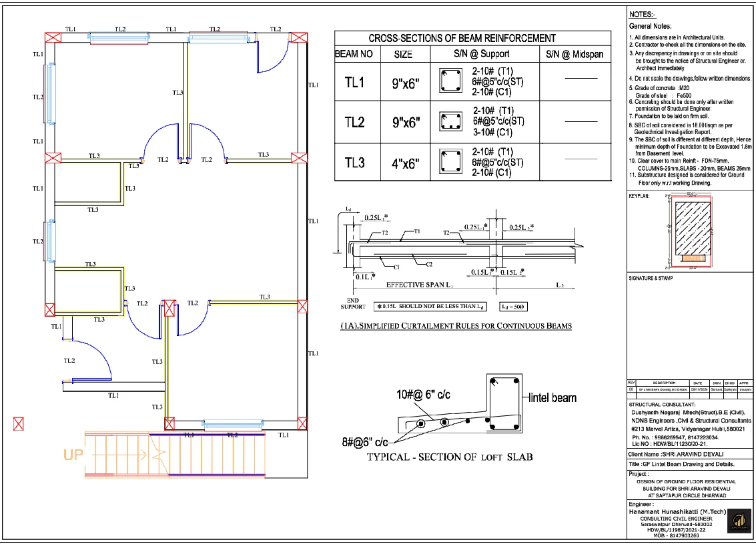The image size is (756, 544).
Task: Click the 3-10# (C1) reinforcement text
Action: [x=492, y=132]
